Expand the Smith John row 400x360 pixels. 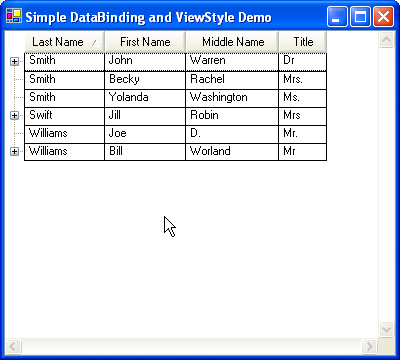[14, 62]
